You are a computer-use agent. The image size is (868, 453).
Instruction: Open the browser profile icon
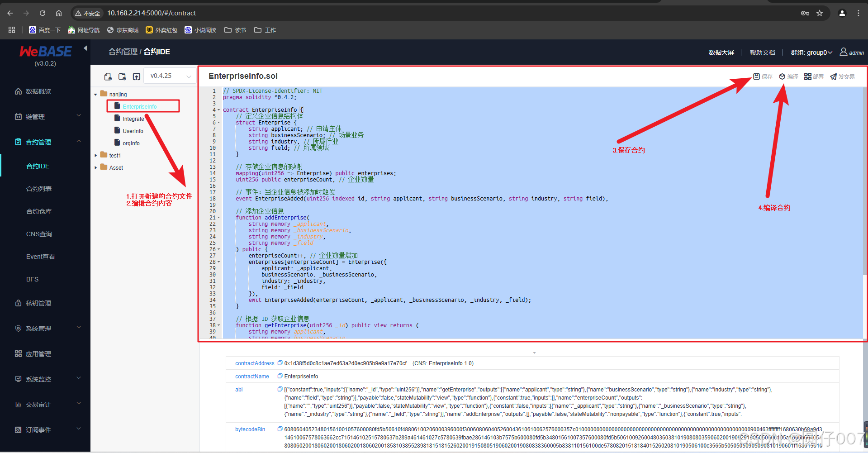point(842,13)
